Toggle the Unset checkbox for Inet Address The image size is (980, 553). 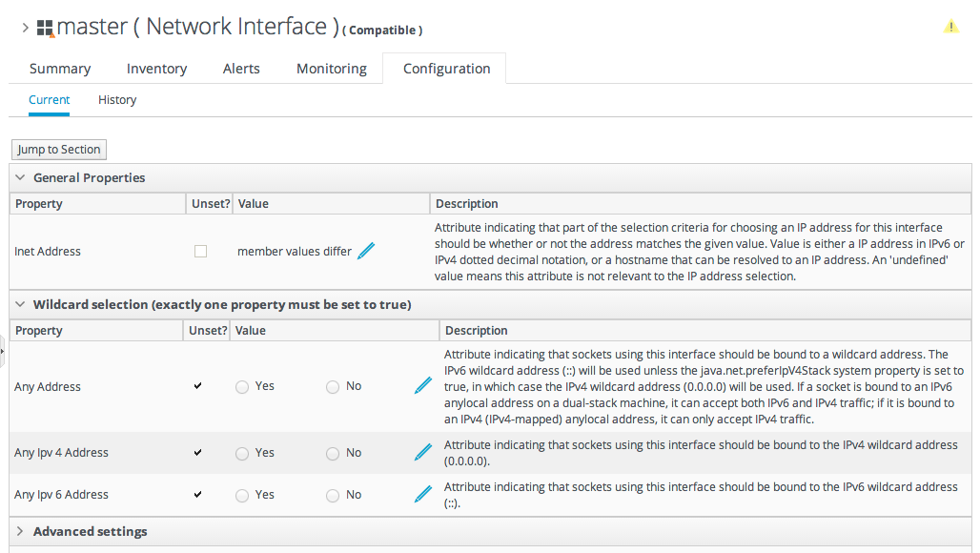point(200,252)
